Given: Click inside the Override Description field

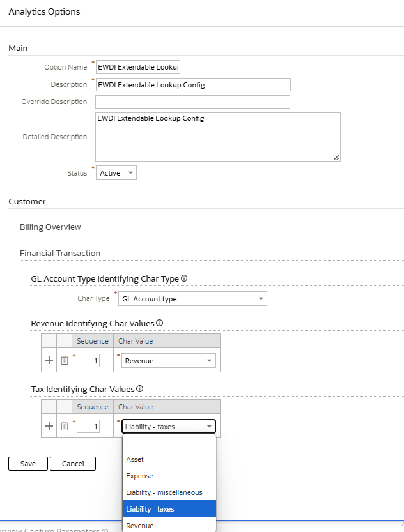Looking at the screenshot, I should [192, 101].
